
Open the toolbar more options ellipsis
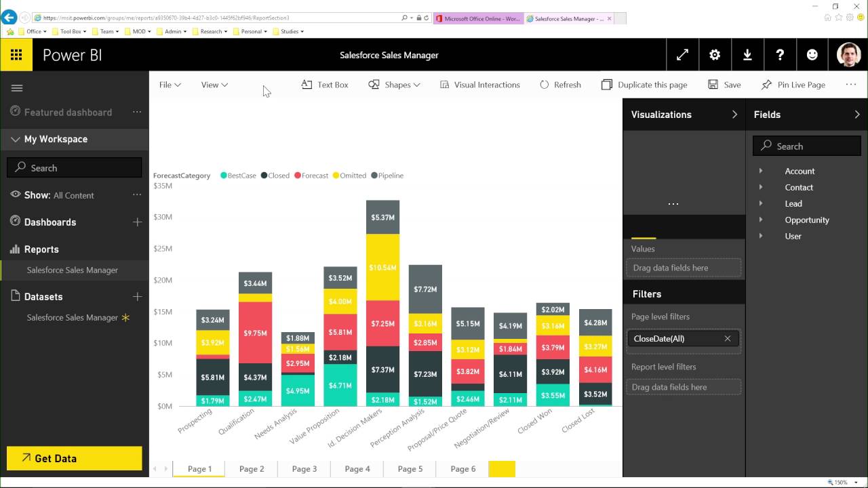[851, 85]
